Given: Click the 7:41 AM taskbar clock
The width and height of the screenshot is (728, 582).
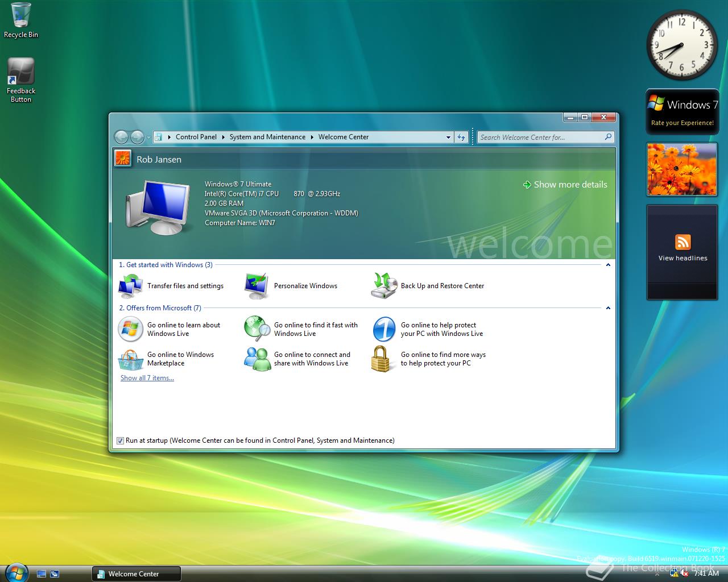Looking at the screenshot, I should pyautogui.click(x=706, y=573).
